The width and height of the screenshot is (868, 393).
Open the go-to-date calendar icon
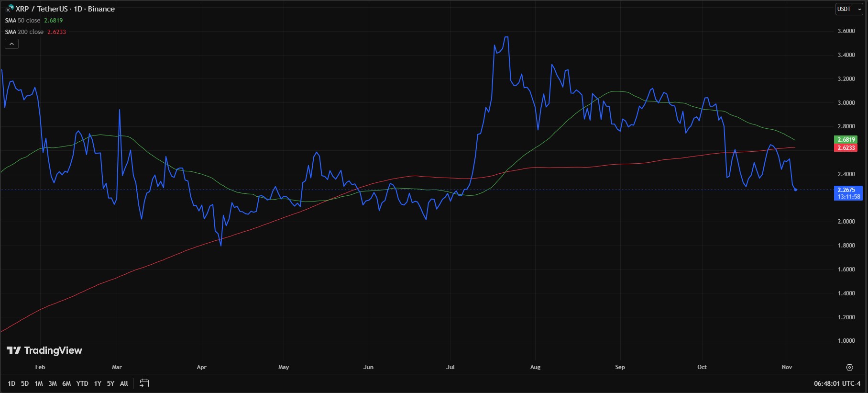[144, 383]
